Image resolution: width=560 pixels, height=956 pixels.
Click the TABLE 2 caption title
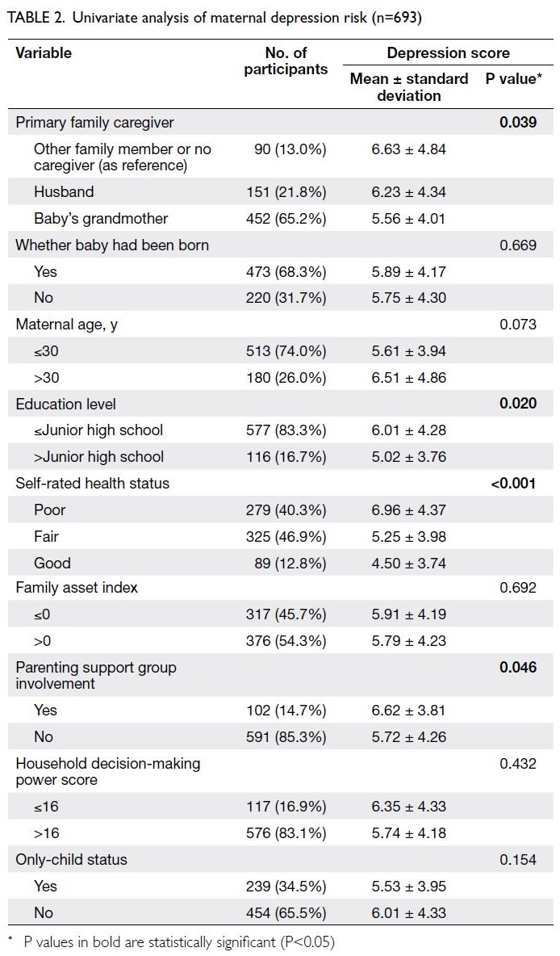(214, 18)
